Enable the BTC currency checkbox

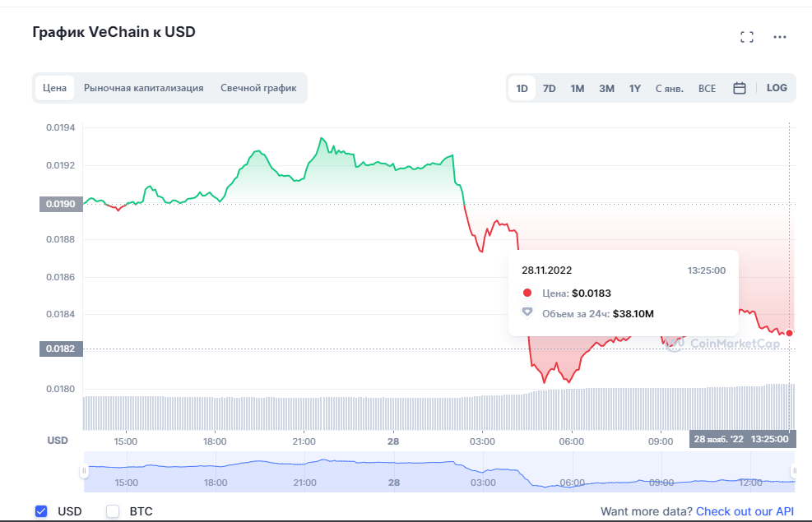113,511
